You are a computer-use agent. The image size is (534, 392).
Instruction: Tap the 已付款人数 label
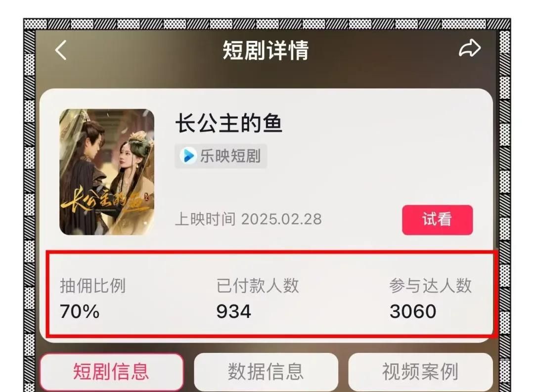click(x=258, y=285)
